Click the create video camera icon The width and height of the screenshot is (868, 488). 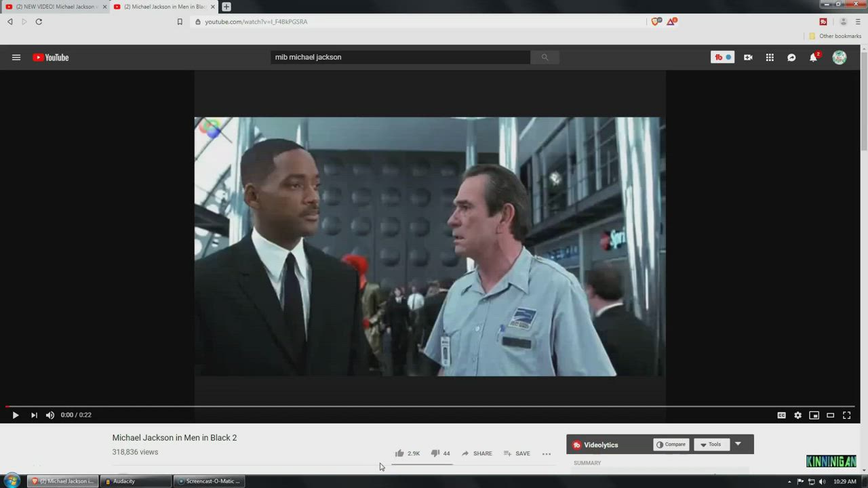748,58
